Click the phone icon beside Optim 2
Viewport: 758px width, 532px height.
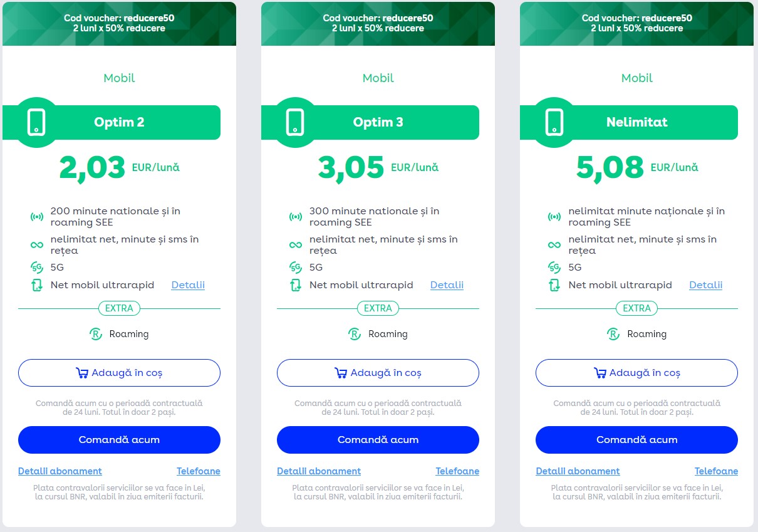click(36, 122)
